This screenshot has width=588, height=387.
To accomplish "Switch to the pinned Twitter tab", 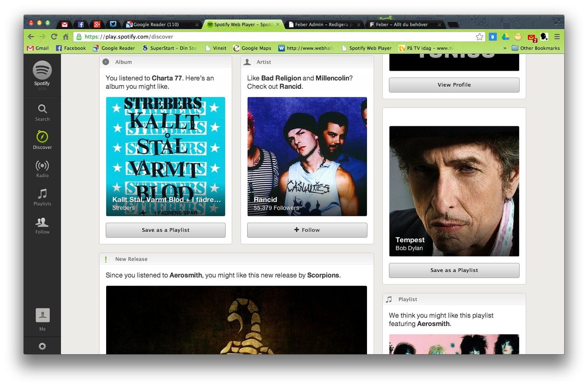I will 113,24.
